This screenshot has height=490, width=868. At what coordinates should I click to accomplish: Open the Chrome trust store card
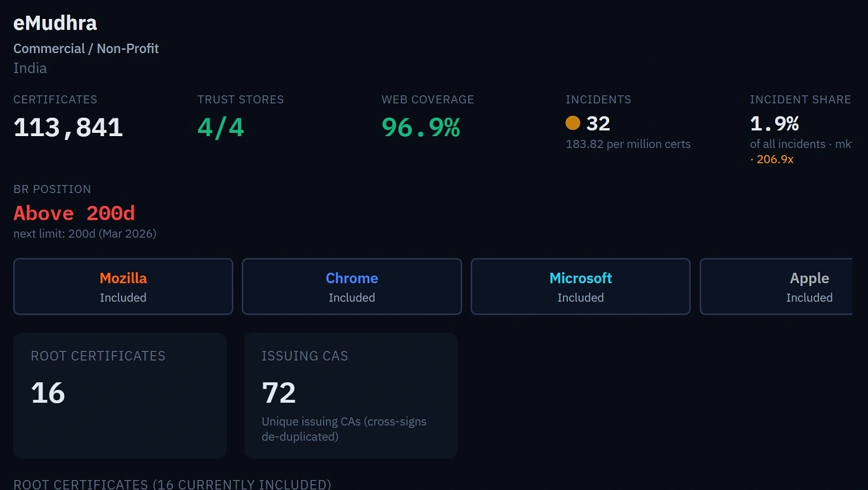click(352, 287)
